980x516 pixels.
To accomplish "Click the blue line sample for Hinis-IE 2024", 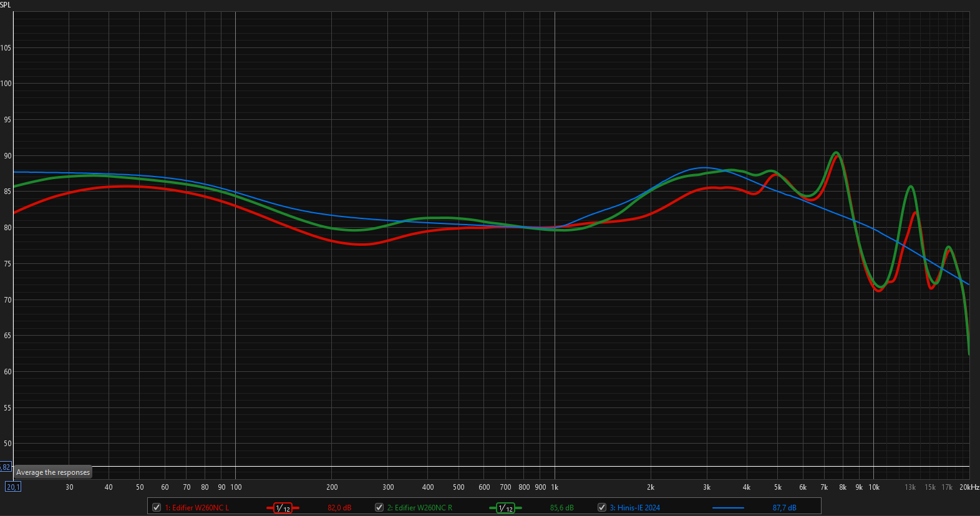I will (727, 508).
